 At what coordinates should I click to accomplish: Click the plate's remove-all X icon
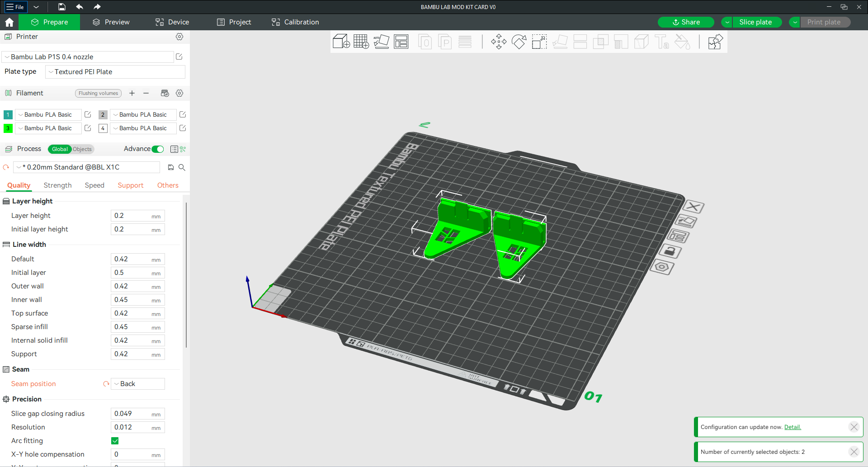pyautogui.click(x=693, y=207)
